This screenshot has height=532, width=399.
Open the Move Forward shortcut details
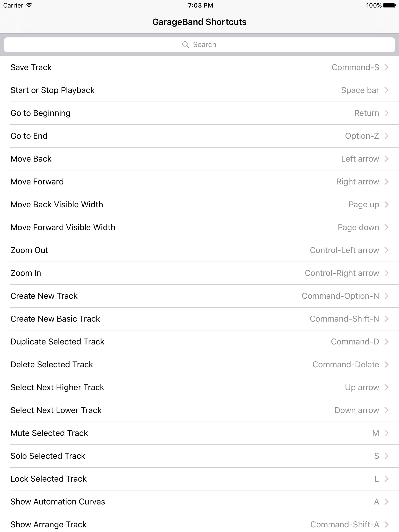tap(199, 182)
